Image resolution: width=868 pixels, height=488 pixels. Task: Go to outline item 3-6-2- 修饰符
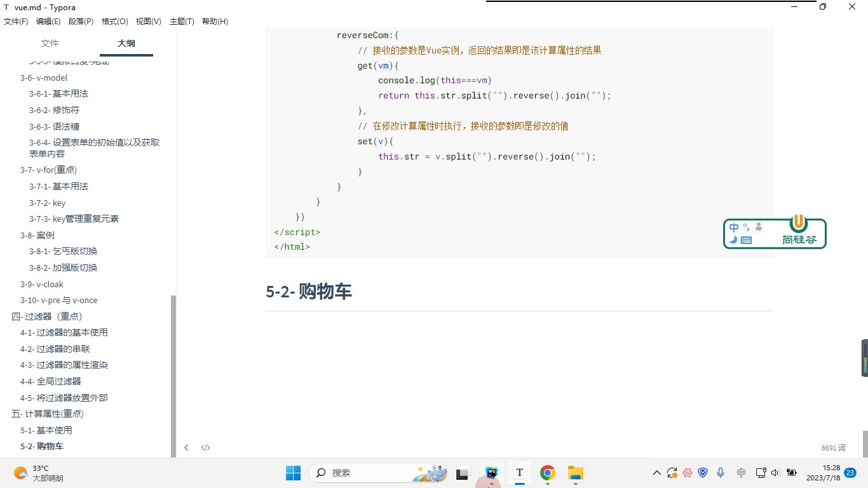click(54, 110)
